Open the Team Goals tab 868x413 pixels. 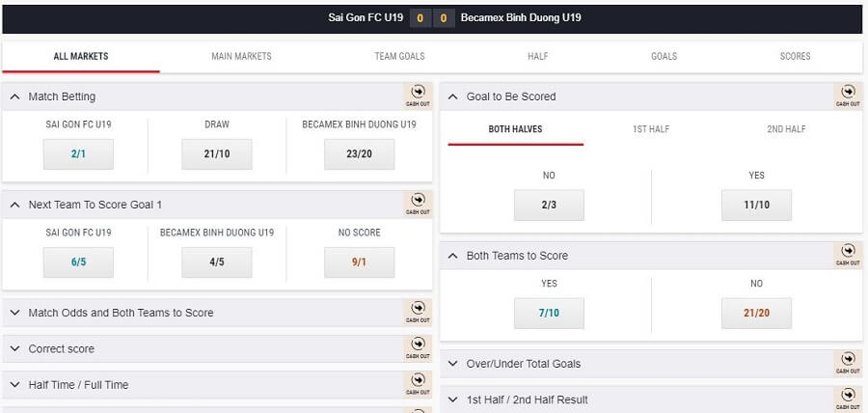click(399, 56)
